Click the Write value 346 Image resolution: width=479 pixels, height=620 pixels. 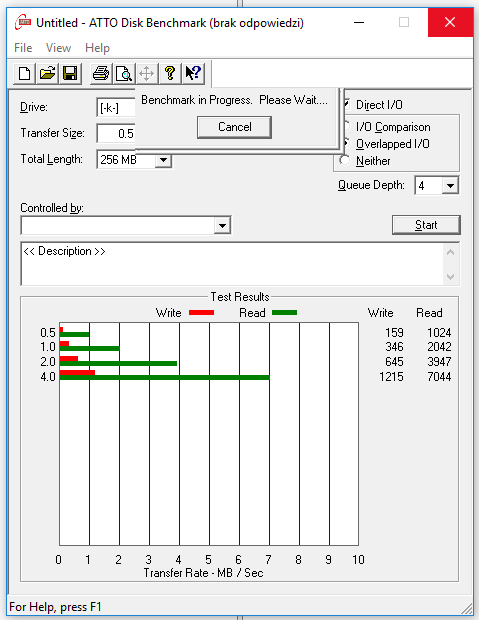click(x=394, y=347)
